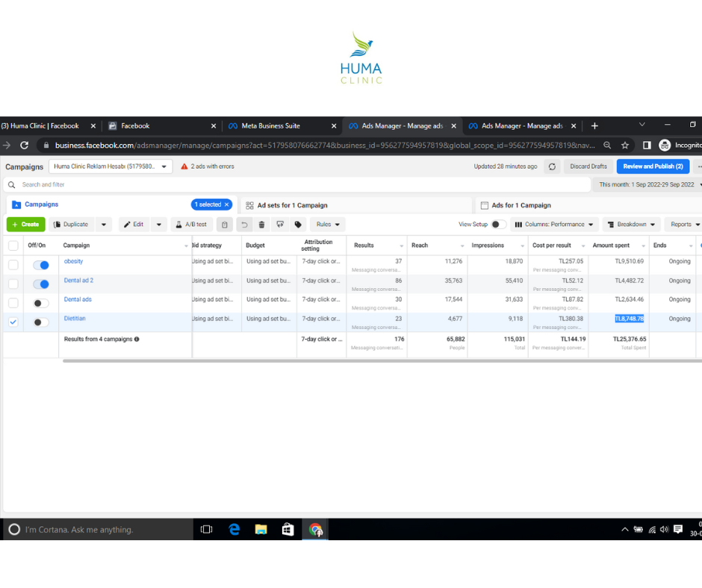Click the search magnifier in filter bar
Image resolution: width=702 pixels, height=588 pixels.
click(x=12, y=184)
